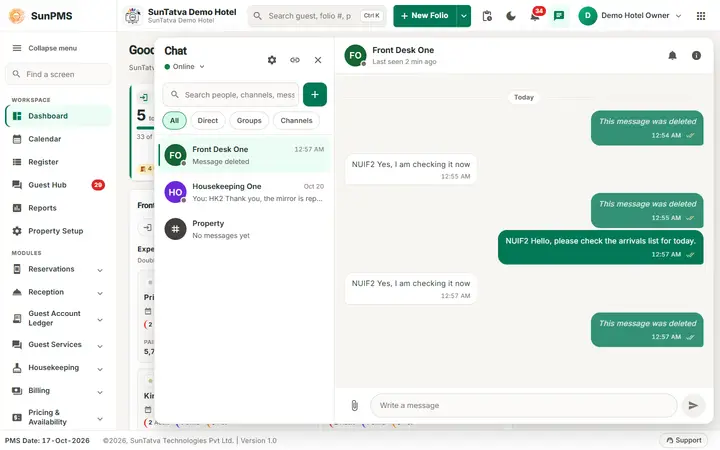Open Reports in the sidebar

coord(58,208)
